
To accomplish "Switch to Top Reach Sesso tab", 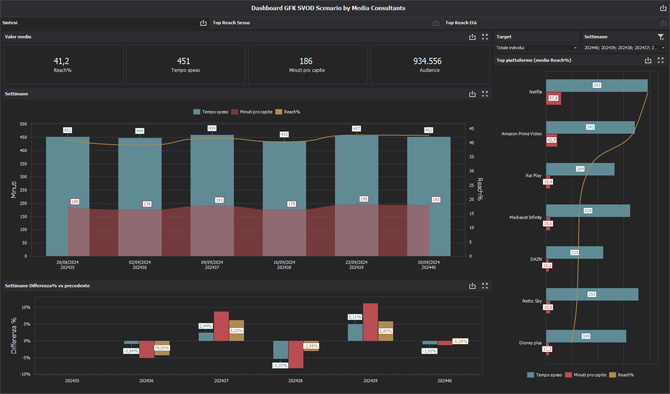I will (x=231, y=23).
